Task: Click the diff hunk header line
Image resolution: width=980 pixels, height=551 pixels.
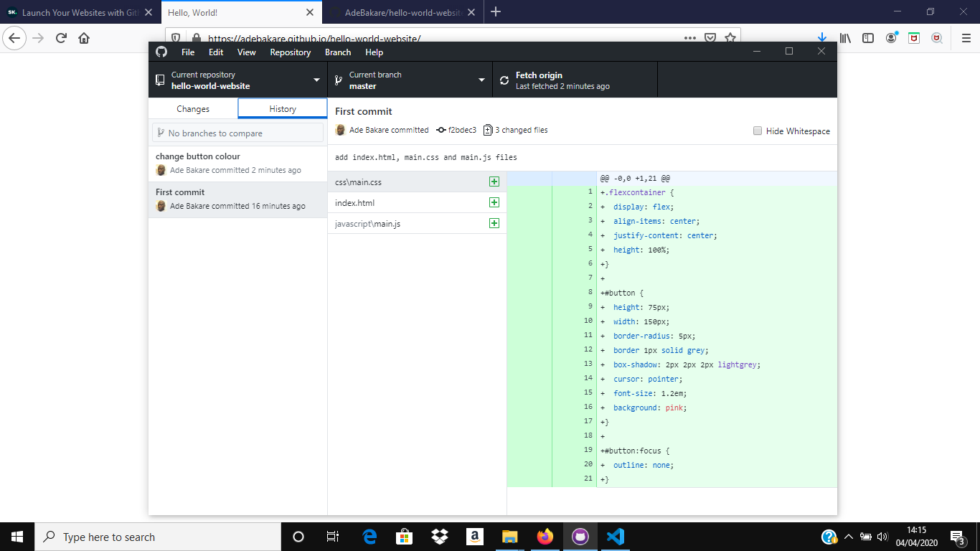Action: coord(672,178)
